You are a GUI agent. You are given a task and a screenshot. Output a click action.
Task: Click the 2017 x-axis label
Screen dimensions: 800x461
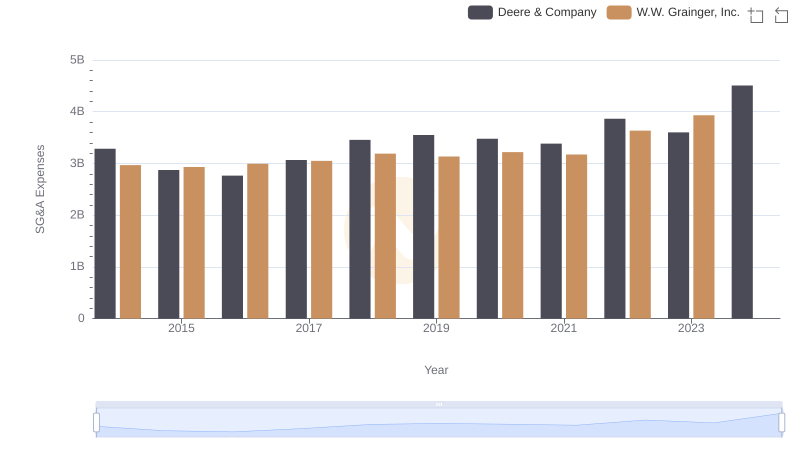click(x=309, y=328)
